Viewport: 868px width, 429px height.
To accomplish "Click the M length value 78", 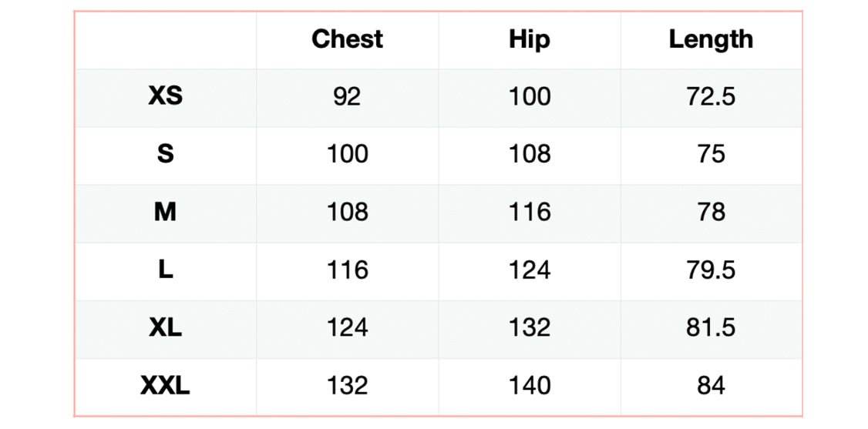I will click(710, 212).
